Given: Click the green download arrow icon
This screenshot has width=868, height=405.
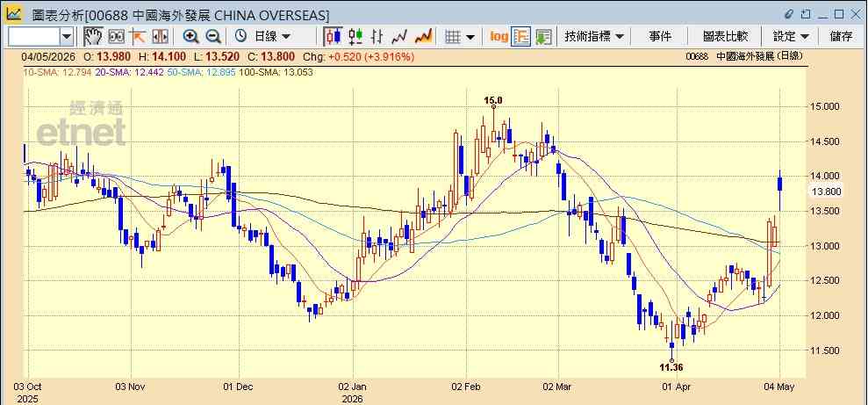Looking at the screenshot, I should click(543, 37).
